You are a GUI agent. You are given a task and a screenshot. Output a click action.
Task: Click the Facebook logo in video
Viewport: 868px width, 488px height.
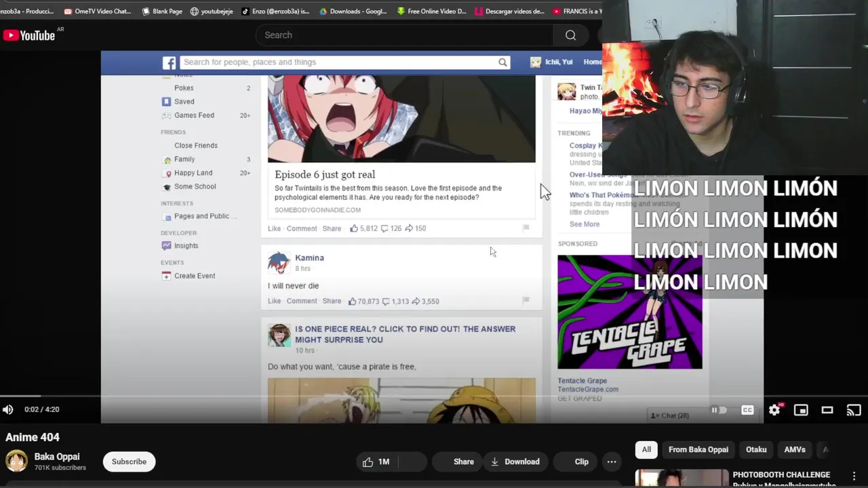pyautogui.click(x=170, y=63)
